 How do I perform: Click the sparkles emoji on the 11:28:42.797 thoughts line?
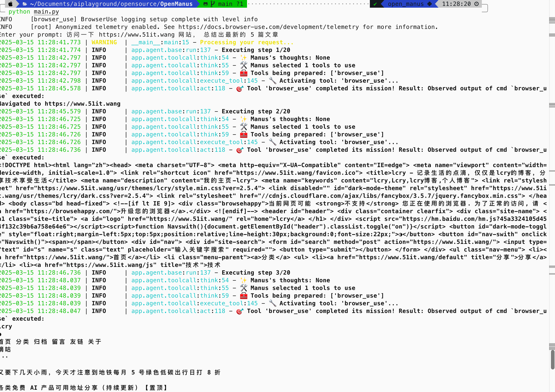tap(243, 58)
